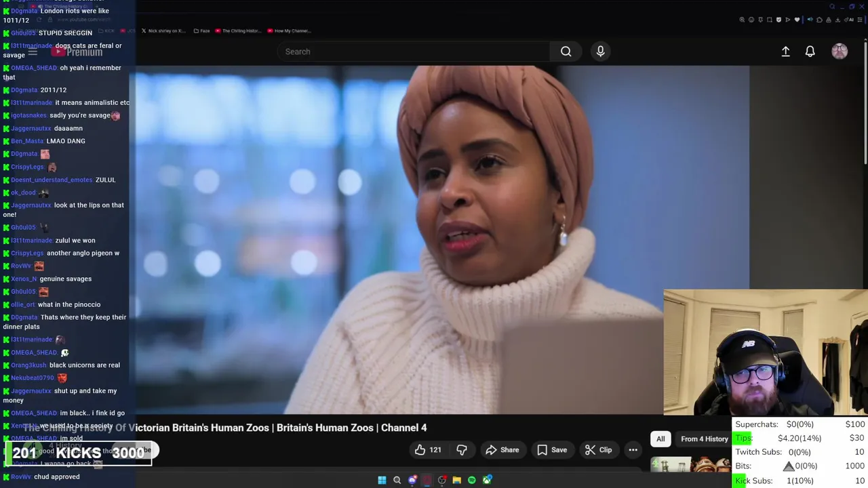Click the browser toolbar snapshot icon

[x=769, y=20]
